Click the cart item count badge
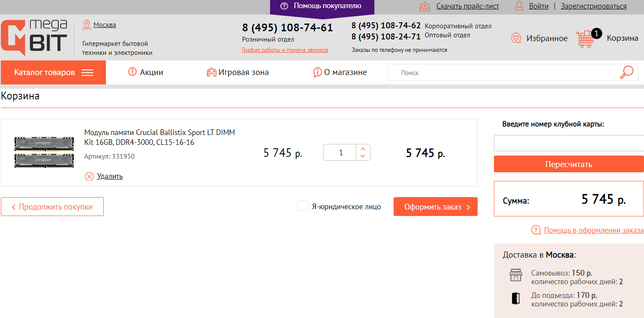Viewport: 644px width, 318px height. tap(596, 33)
